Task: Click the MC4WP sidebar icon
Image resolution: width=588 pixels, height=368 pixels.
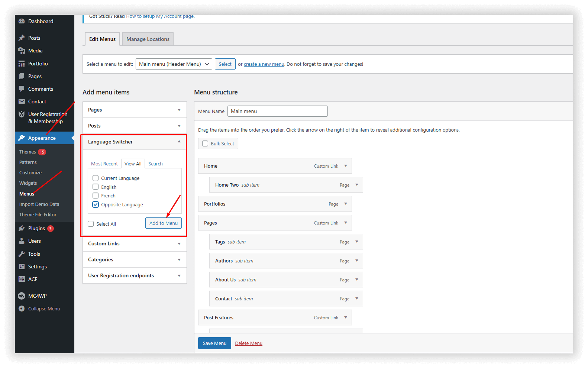Action: [22, 296]
